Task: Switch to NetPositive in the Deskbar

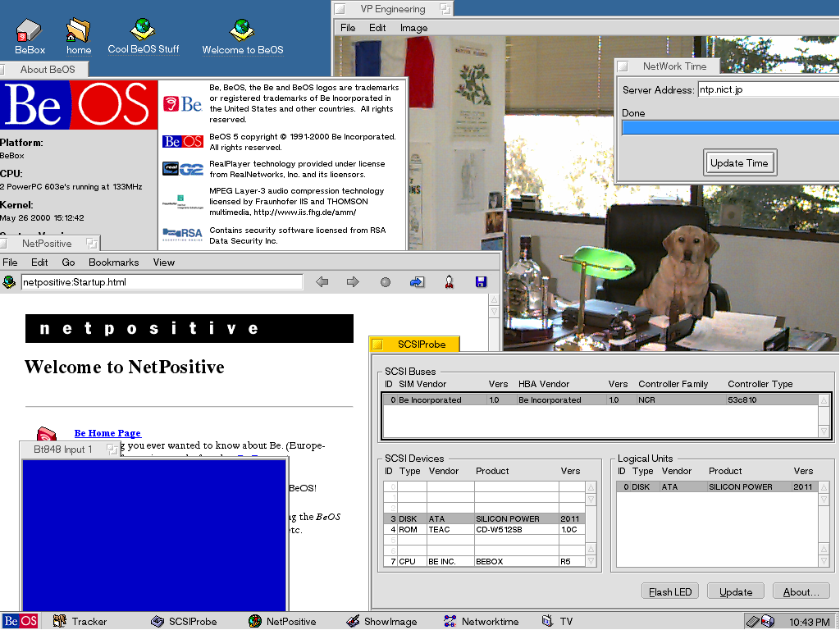Action: click(x=282, y=622)
